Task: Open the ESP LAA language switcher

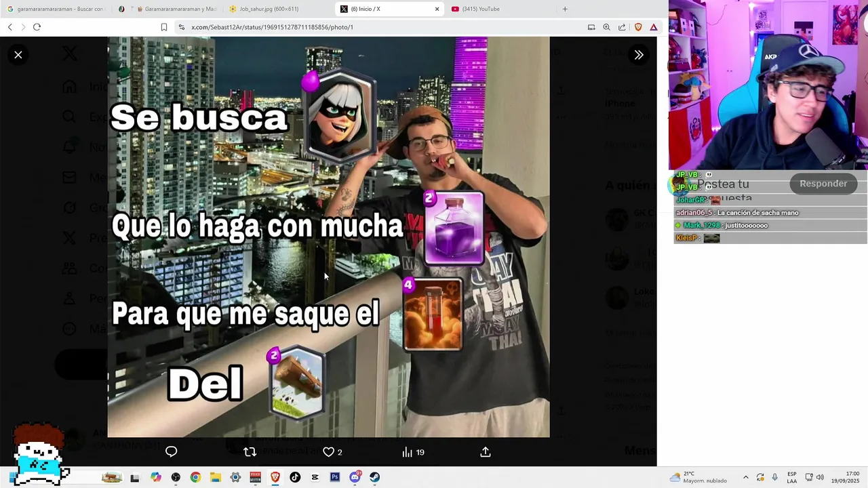Action: click(792, 477)
